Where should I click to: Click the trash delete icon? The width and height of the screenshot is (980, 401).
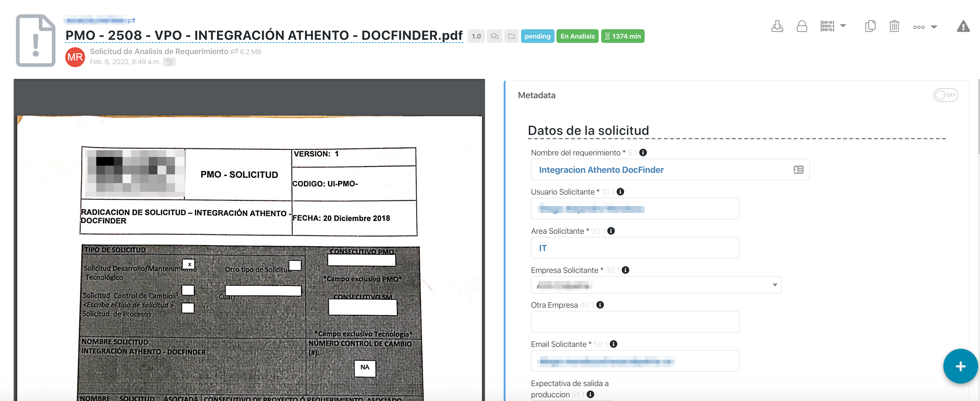click(x=894, y=26)
